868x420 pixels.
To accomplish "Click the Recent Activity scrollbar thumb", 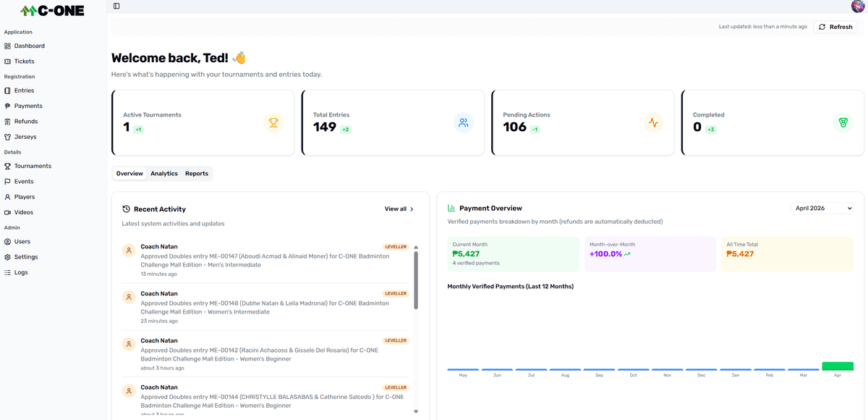I will pyautogui.click(x=416, y=280).
